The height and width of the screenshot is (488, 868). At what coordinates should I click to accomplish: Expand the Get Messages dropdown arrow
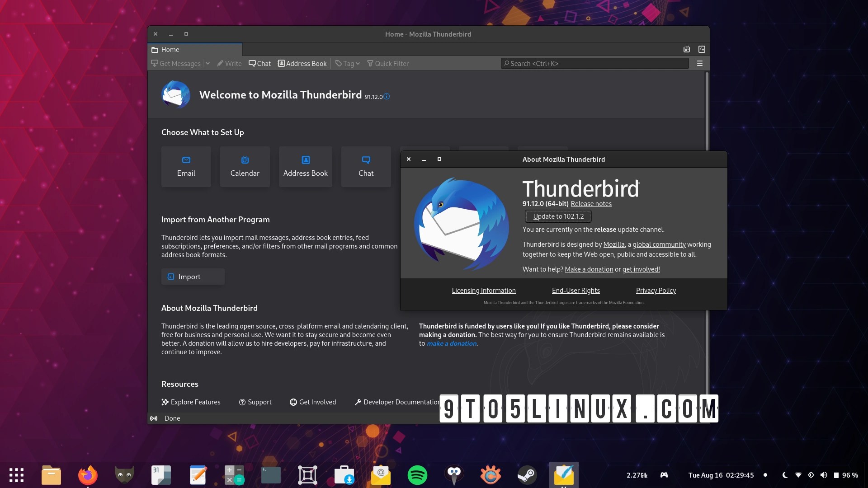tap(208, 64)
